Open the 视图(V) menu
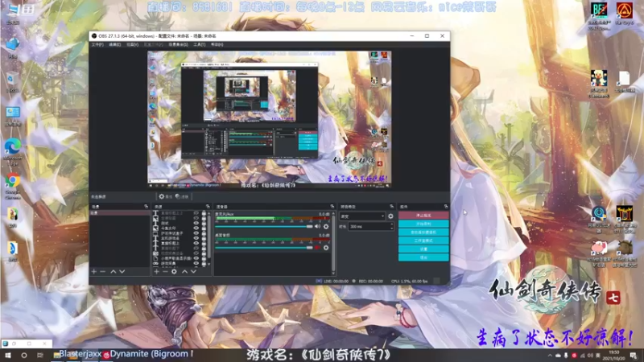Image resolution: width=644 pixels, height=362 pixels. pos(132,45)
